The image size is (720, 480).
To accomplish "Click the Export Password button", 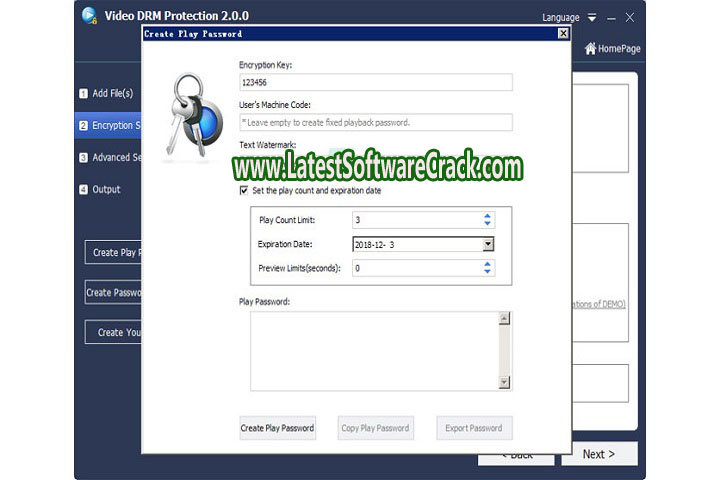I will coord(474,428).
